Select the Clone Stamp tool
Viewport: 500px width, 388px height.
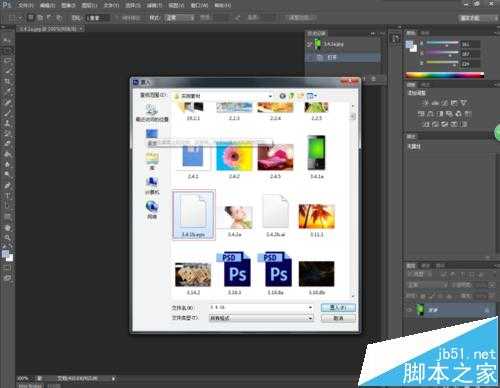tap(7, 123)
